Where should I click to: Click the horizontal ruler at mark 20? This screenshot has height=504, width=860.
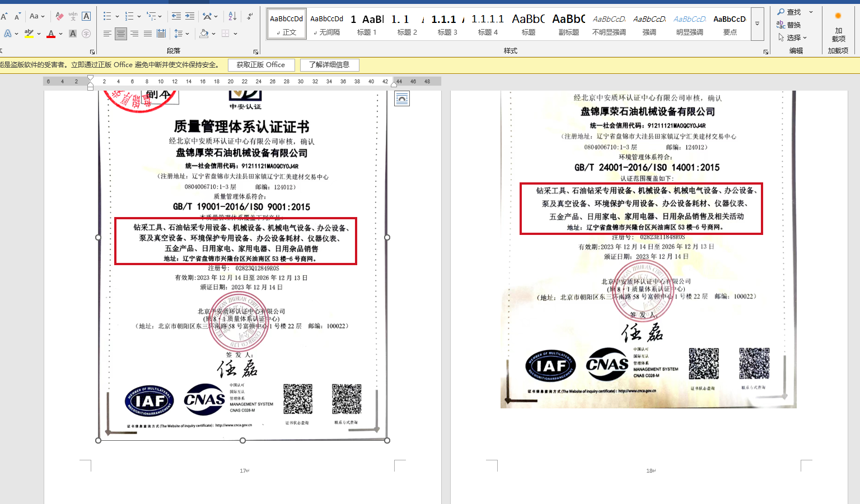tap(231, 82)
